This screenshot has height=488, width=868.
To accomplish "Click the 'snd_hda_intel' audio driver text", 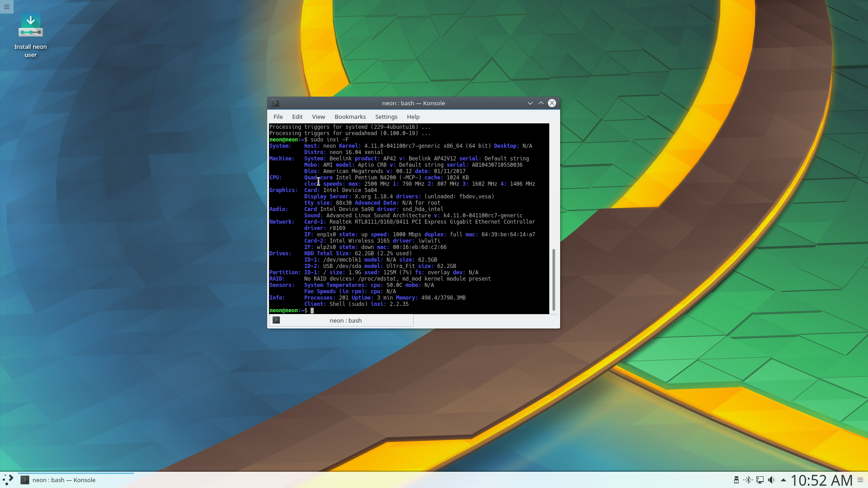I will (x=423, y=209).
